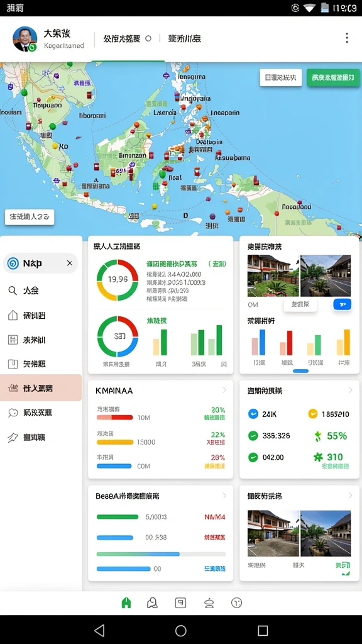Open the person-search icon in bottom navigation
The height and width of the screenshot is (644, 362).
click(x=152, y=602)
